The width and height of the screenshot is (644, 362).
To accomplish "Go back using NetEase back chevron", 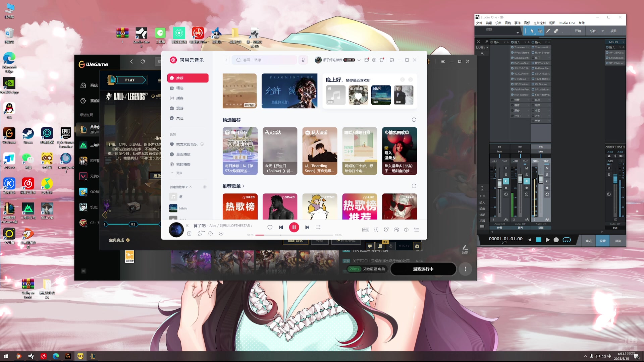I will click(x=226, y=60).
